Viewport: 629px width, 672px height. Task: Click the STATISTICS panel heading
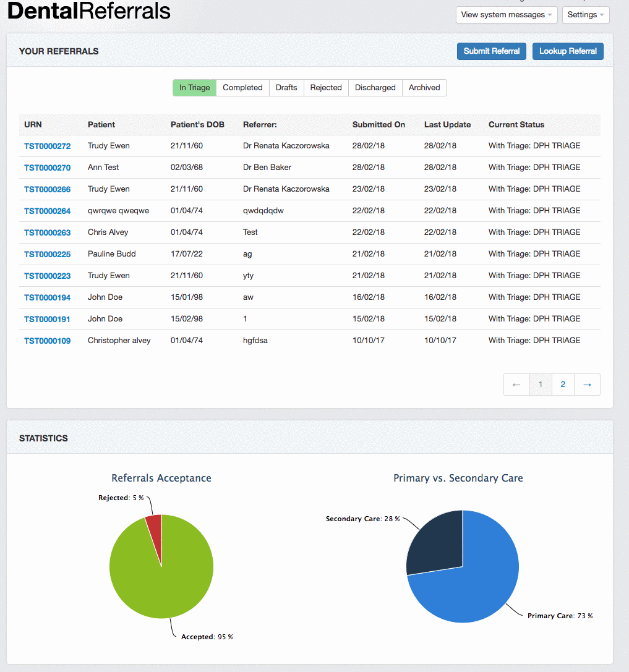(43, 438)
